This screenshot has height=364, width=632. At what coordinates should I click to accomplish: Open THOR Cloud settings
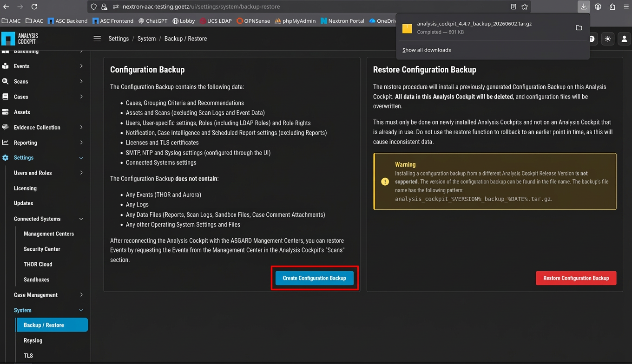point(38,264)
